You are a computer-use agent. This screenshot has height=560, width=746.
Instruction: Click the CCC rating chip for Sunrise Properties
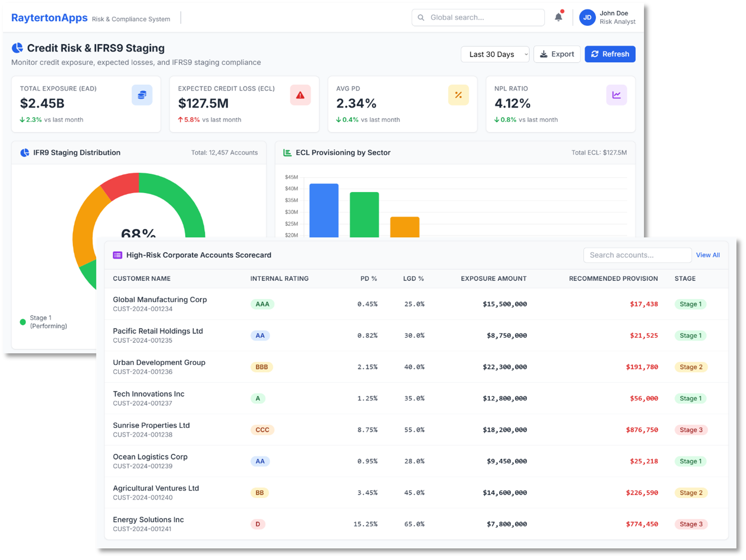pyautogui.click(x=263, y=430)
